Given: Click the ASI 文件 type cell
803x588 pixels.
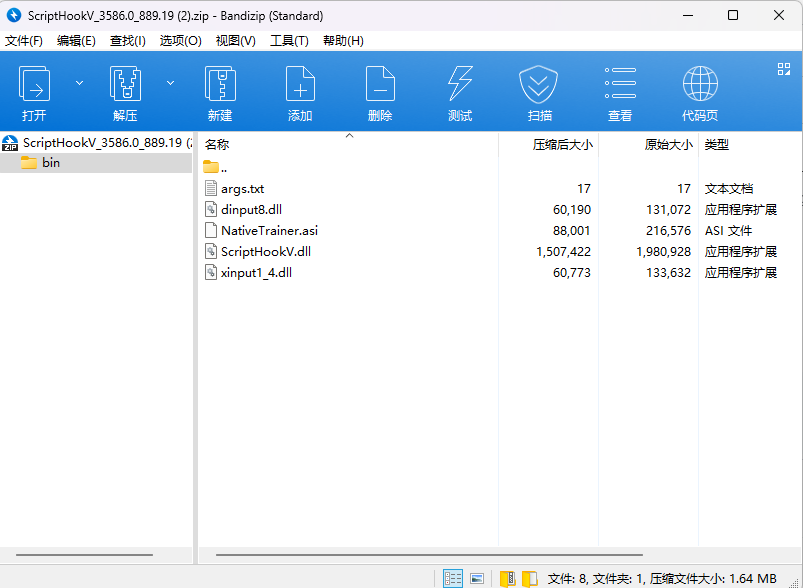Looking at the screenshot, I should coord(728,231).
